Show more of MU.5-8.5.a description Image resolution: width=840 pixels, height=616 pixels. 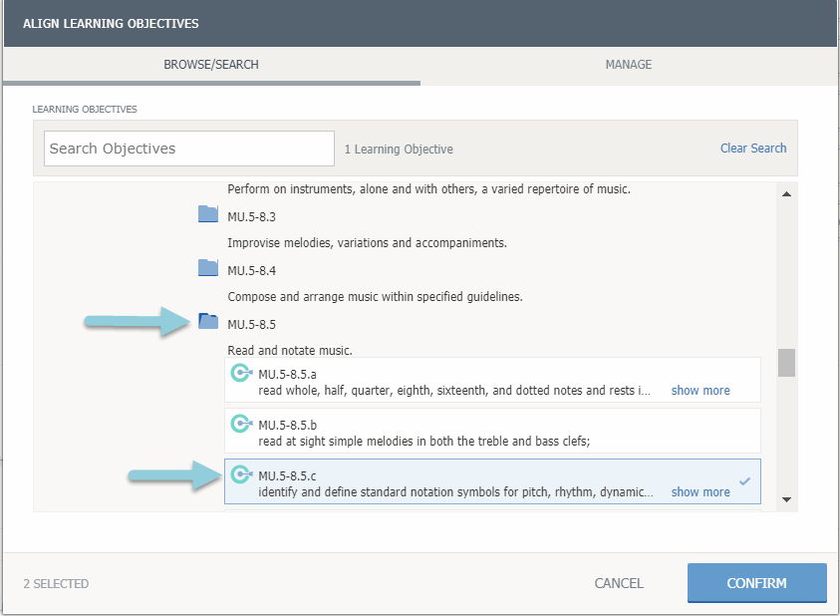coord(700,391)
